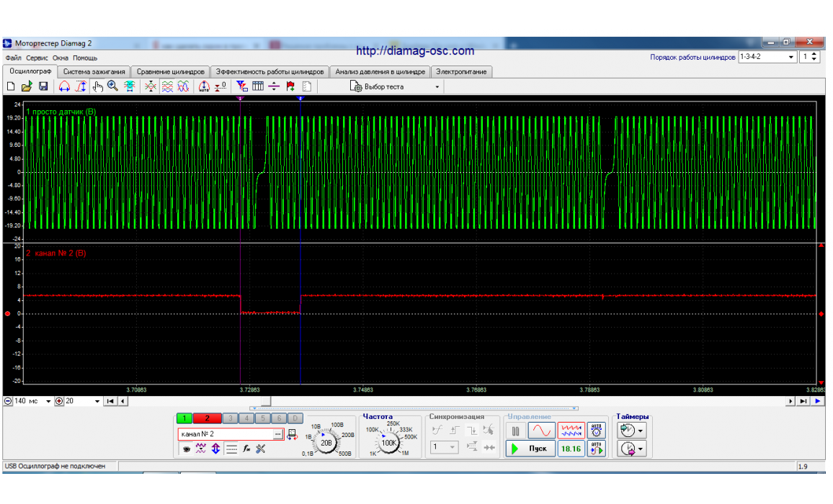This screenshot has height=504, width=833.
Task: Toggle channel 6 button
Action: (279, 418)
